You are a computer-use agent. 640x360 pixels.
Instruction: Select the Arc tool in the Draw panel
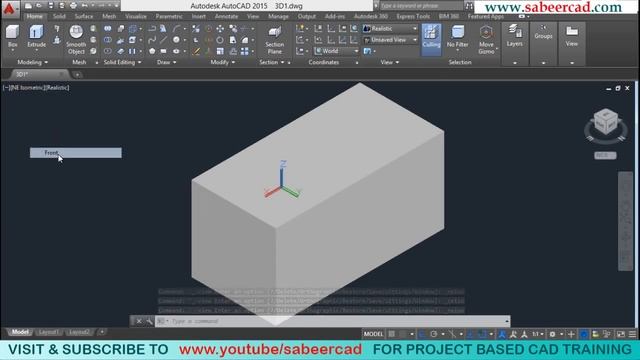[x=176, y=29]
